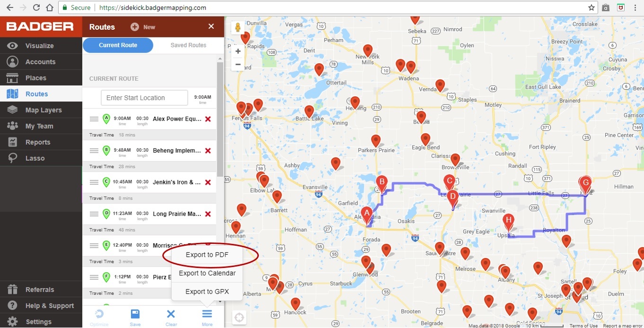Zoom in on the map
Image resolution: width=644 pixels, height=328 pixels.
click(x=238, y=51)
